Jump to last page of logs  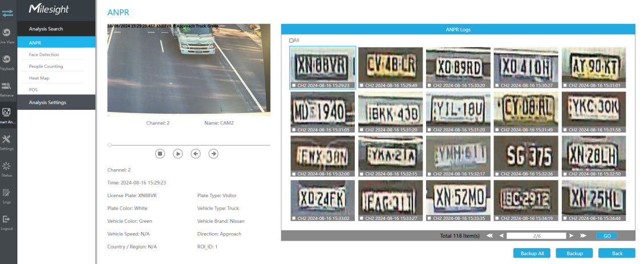(x=583, y=235)
